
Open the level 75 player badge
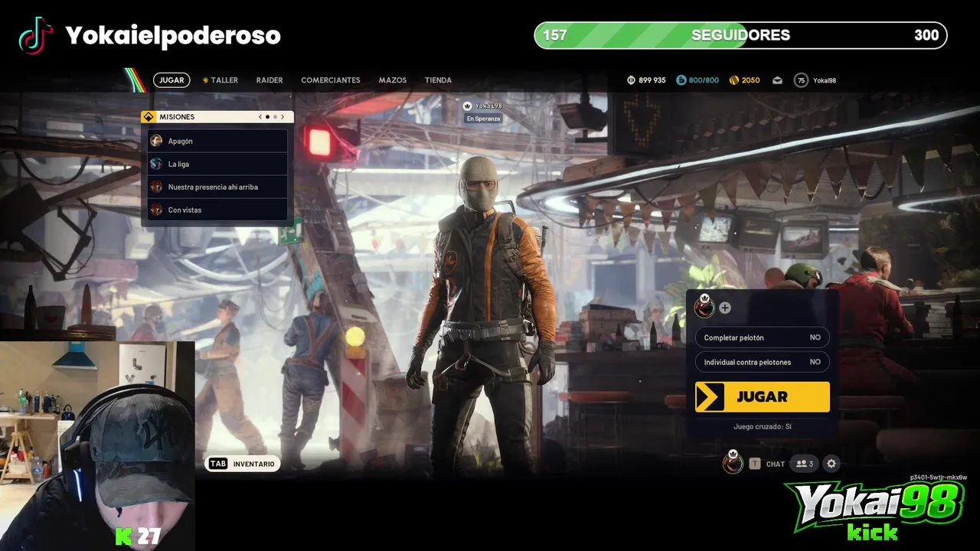pos(801,80)
